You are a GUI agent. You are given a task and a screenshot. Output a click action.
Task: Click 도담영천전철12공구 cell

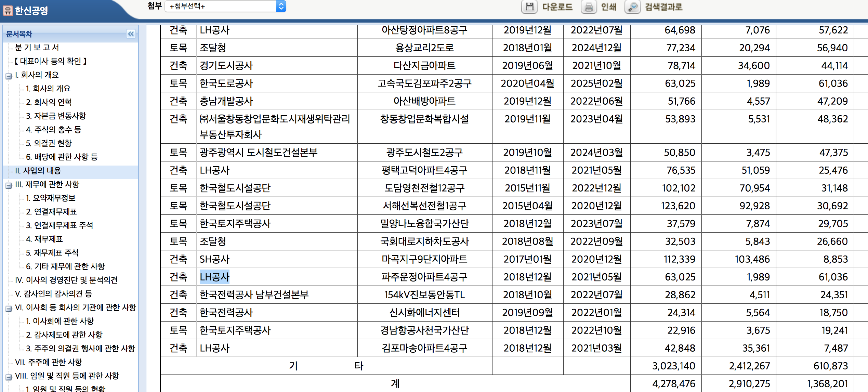(x=424, y=188)
